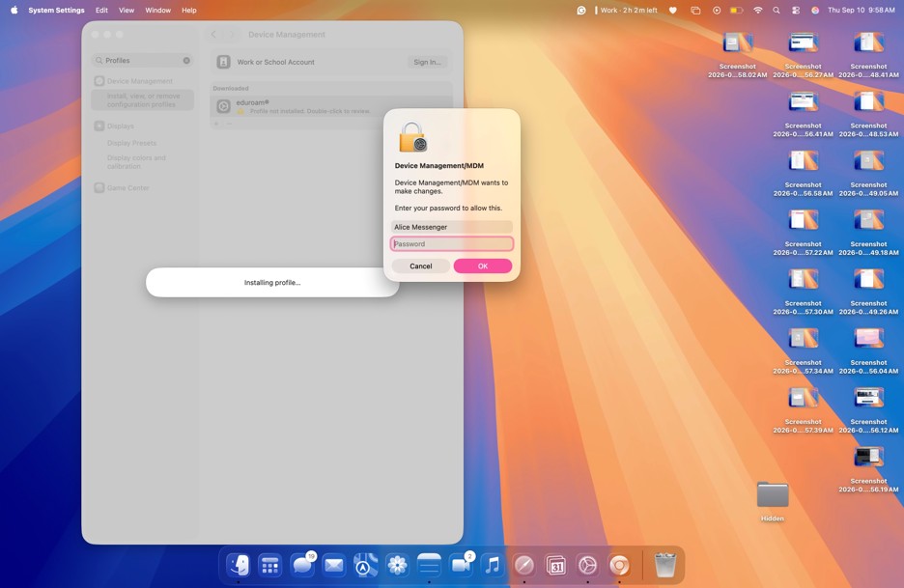Open Calendar icon in the Dock
This screenshot has height=588, width=904.
(555, 565)
